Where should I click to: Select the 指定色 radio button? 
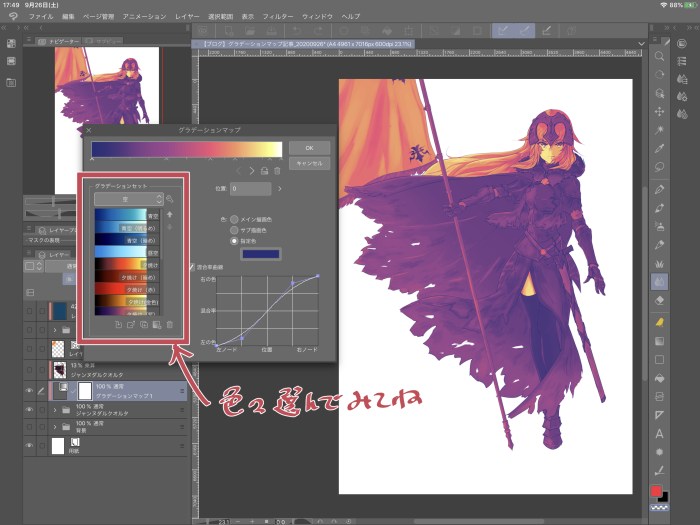pos(235,241)
